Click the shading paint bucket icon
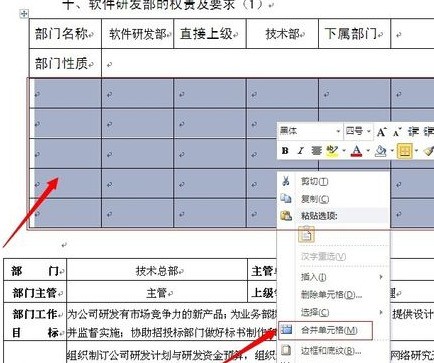This screenshot has width=434, height=363. (380, 151)
